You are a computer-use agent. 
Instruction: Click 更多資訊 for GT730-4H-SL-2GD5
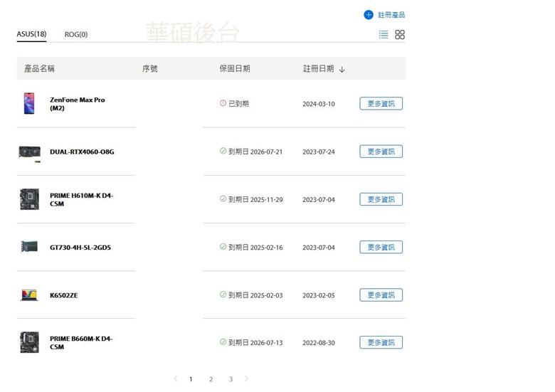(x=381, y=247)
